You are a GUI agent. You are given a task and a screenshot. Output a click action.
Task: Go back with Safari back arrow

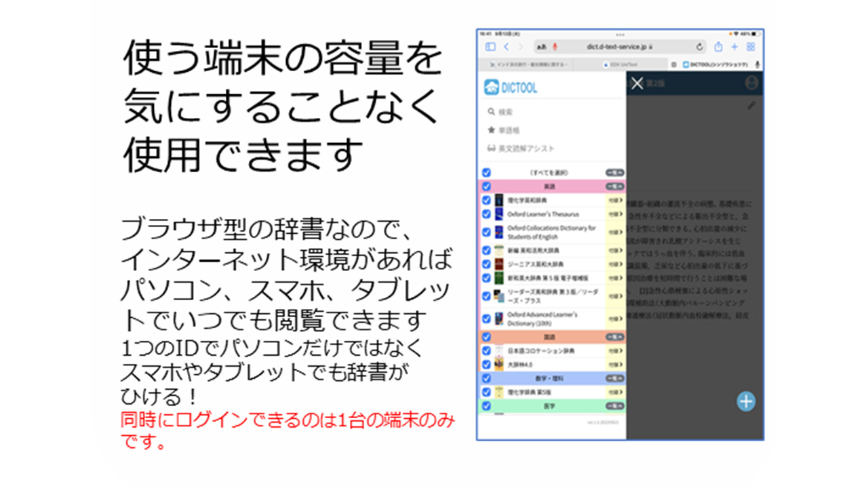click(x=506, y=47)
